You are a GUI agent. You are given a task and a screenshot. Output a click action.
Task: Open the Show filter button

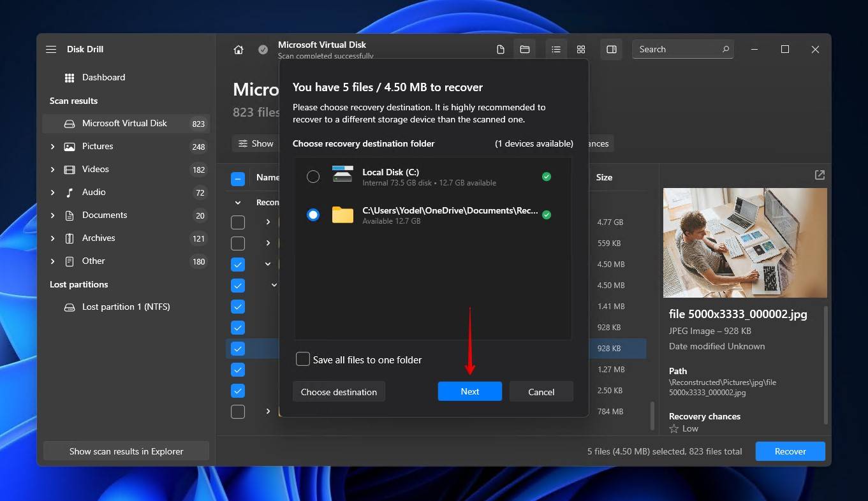[x=255, y=143]
